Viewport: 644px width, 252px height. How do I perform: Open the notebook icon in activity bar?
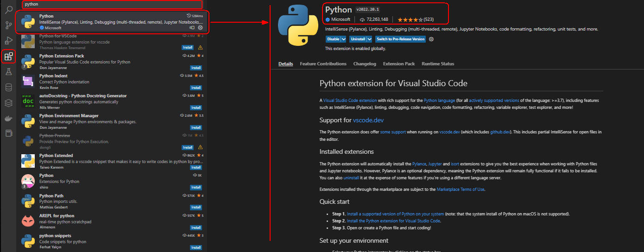point(8,133)
